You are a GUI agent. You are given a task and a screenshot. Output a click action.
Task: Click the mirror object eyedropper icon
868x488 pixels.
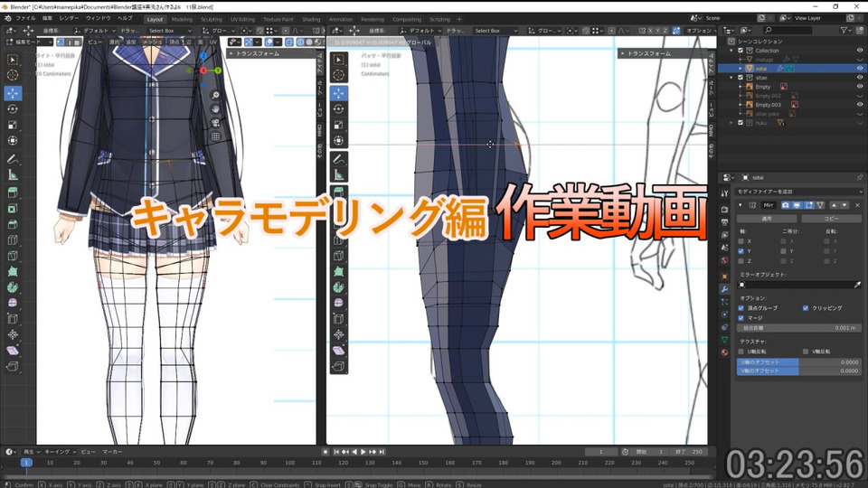(x=857, y=285)
